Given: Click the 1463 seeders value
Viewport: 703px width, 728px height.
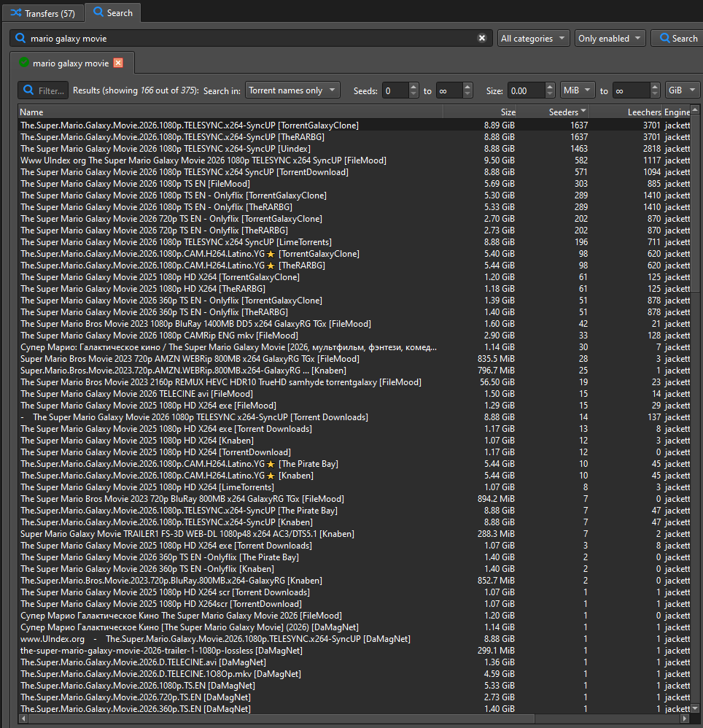Looking at the screenshot, I should (x=578, y=149).
